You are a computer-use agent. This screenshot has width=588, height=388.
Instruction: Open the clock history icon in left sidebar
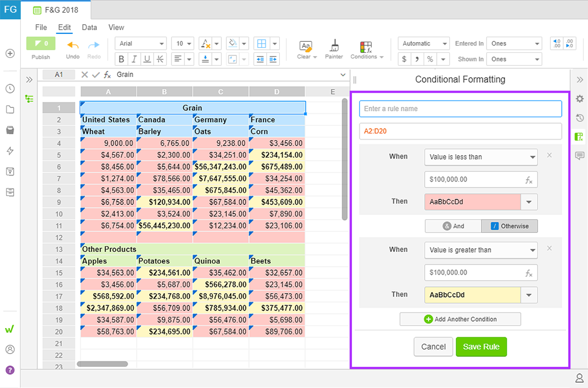pos(10,89)
